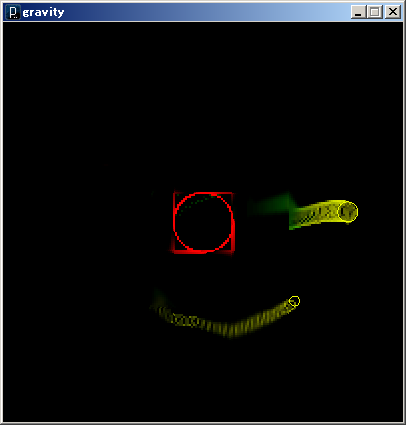Click the small yellow outlined ball
This screenshot has width=406, height=425.
[294, 301]
